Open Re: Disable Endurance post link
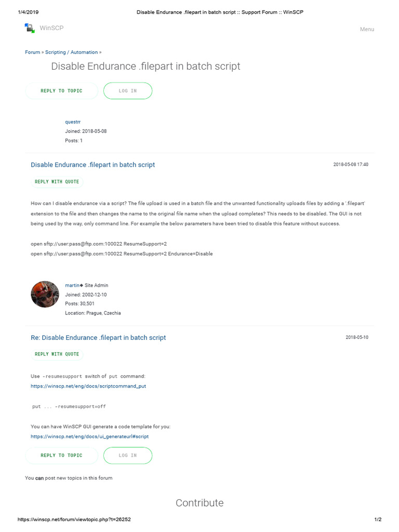Viewport: 399px width, 532px height. 98,338
